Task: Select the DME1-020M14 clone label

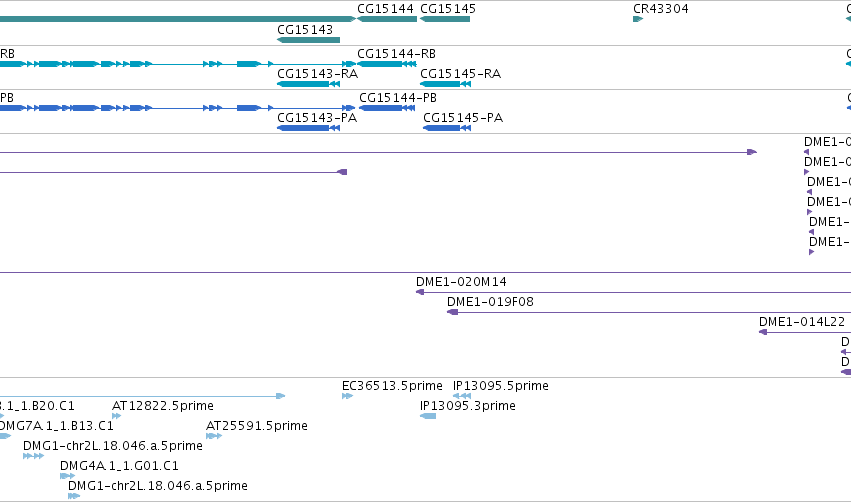Action: tap(461, 282)
